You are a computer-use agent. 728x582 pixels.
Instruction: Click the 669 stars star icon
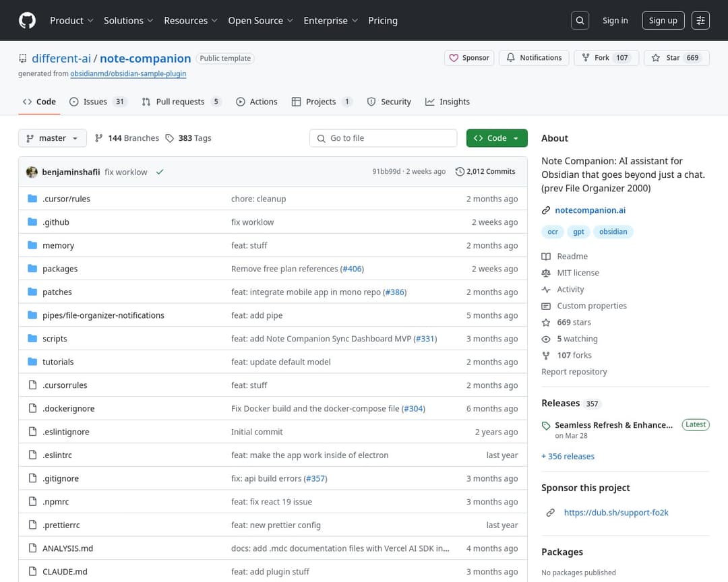pos(546,322)
